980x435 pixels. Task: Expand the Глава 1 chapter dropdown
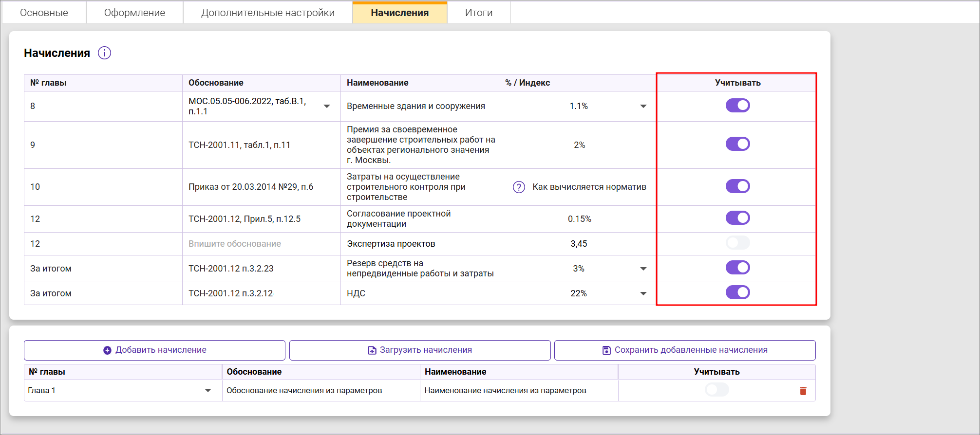pos(208,391)
